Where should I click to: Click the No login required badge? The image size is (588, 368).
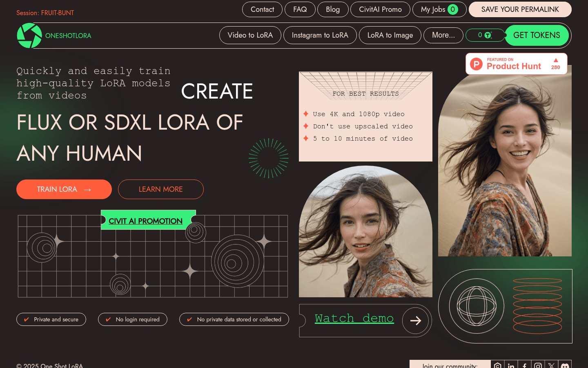[133, 319]
